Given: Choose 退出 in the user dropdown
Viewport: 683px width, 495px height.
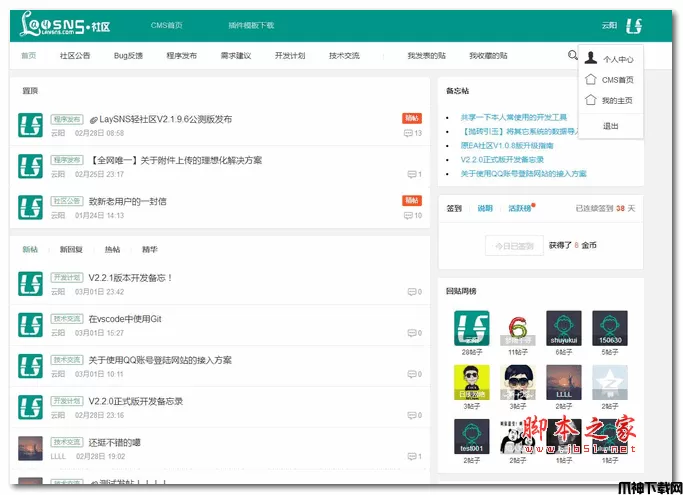Looking at the screenshot, I should click(610, 126).
